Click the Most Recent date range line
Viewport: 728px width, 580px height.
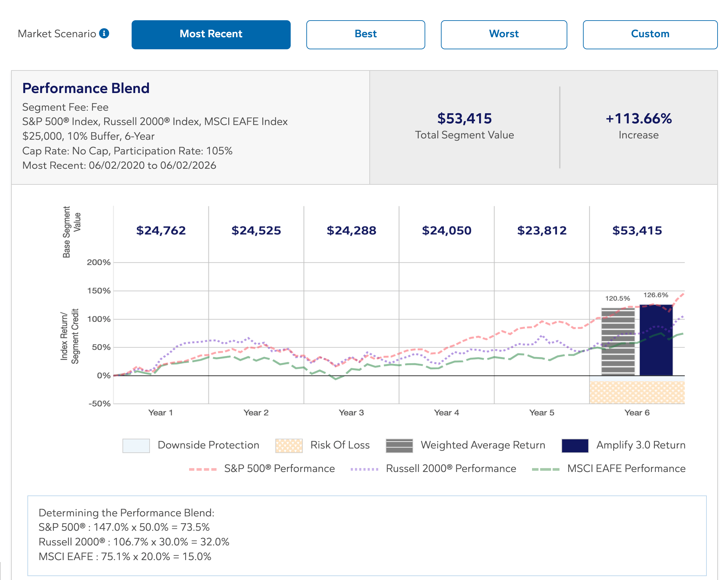[119, 165]
